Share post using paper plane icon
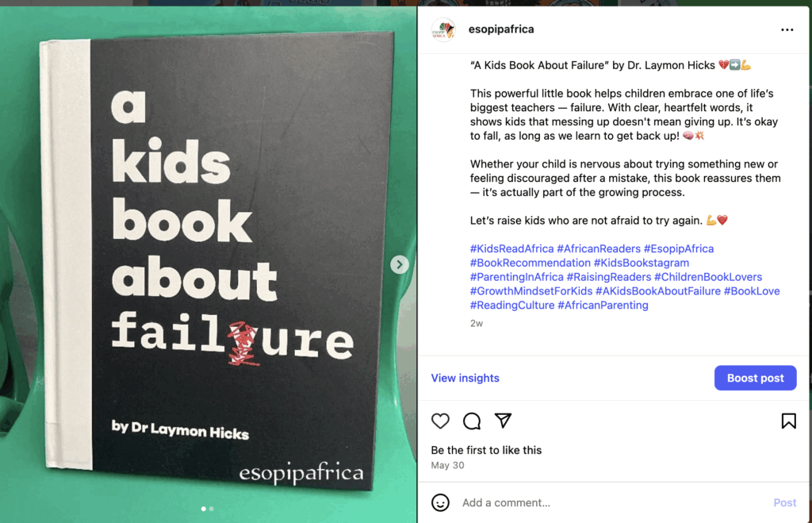The image size is (812, 523). click(x=503, y=421)
